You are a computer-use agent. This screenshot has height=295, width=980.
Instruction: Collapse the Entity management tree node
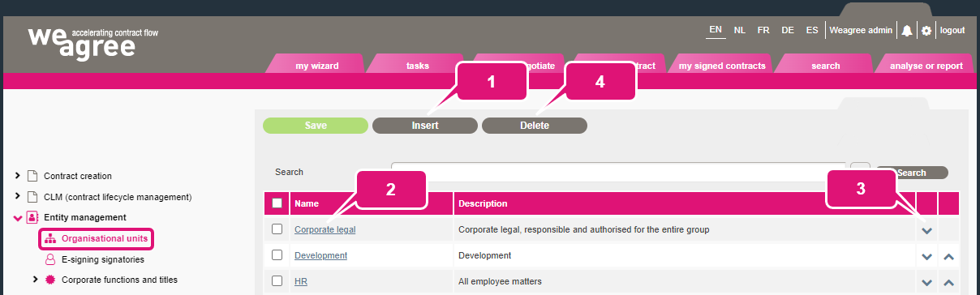point(18,218)
